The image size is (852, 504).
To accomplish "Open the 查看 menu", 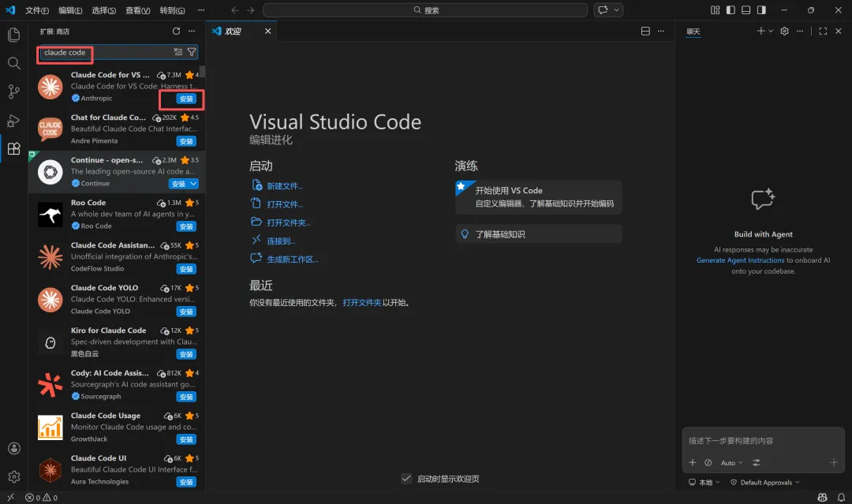I will tap(137, 10).
